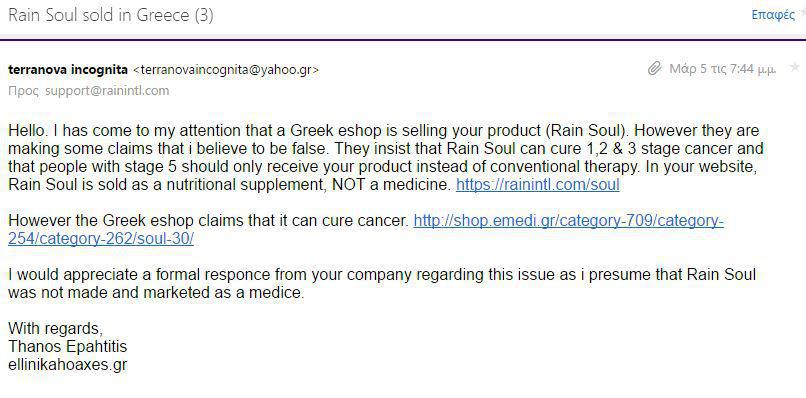Click the paragraph starting Hello. I has come
Viewport: 806px width, 398px height.
pyautogui.click(x=386, y=157)
